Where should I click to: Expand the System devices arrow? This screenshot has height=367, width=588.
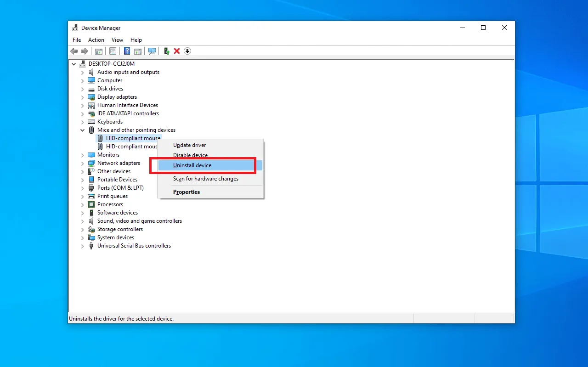(x=83, y=237)
